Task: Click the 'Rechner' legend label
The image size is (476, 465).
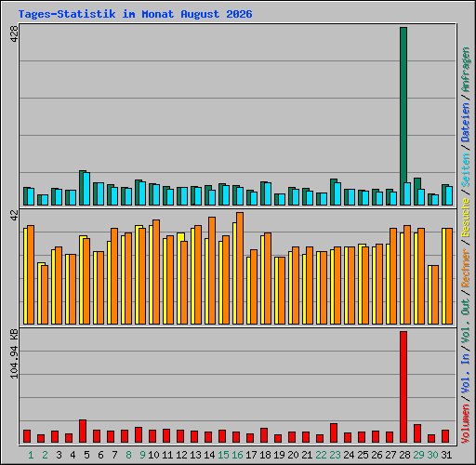Action: pyautogui.click(x=466, y=268)
